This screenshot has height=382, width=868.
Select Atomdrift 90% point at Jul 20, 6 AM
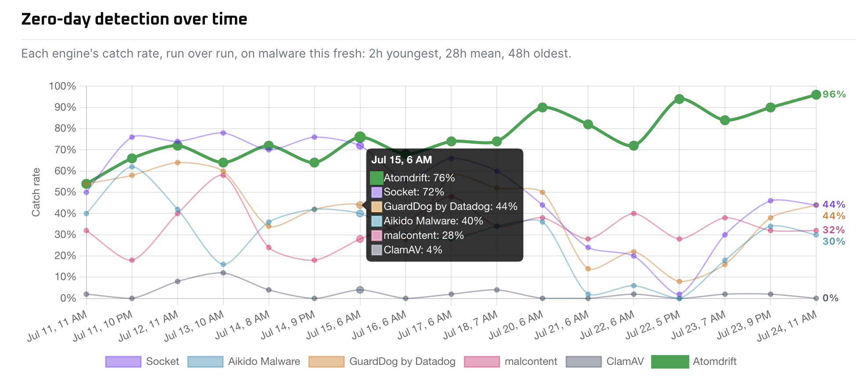click(542, 108)
